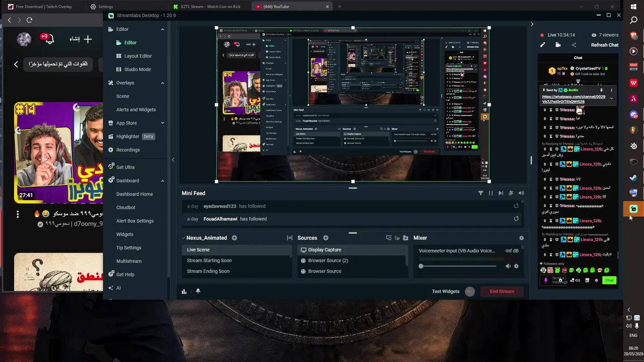
Task: Click the camera icon next to pencil
Action: (558, 45)
